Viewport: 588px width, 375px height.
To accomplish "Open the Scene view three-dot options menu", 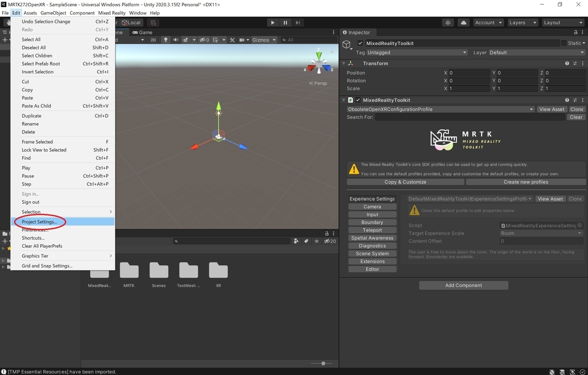I will point(334,32).
